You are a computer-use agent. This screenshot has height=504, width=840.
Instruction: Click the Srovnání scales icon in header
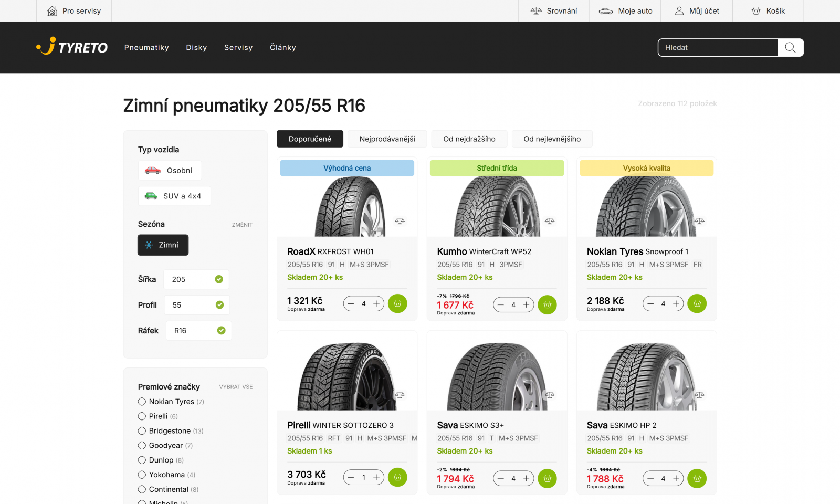(536, 11)
